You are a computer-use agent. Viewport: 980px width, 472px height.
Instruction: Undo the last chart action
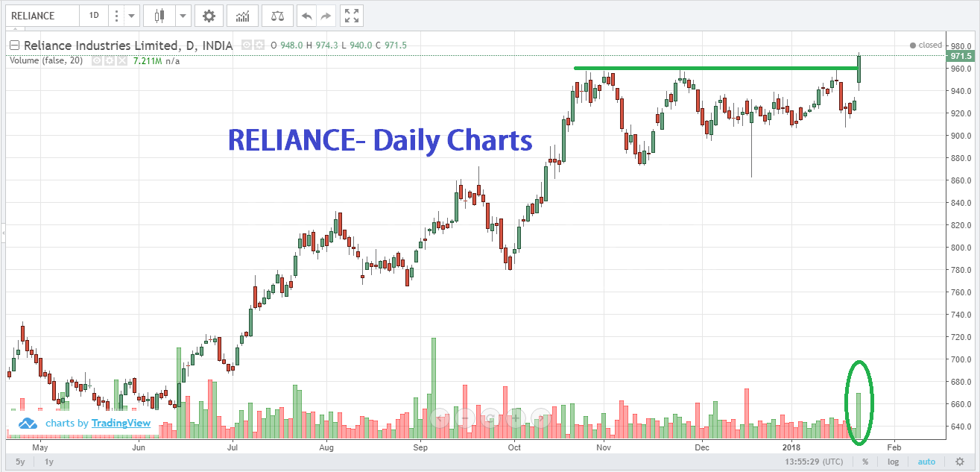(306, 15)
